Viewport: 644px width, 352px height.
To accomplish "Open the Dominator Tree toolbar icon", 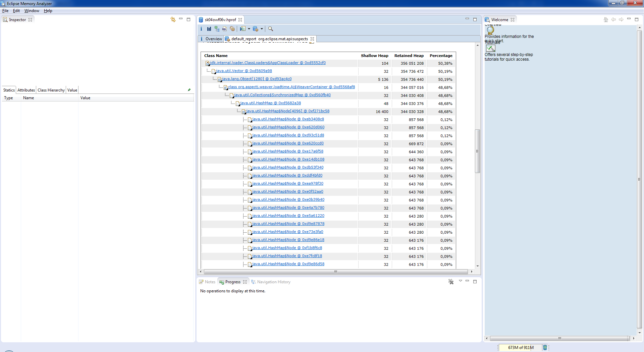I will click(x=217, y=29).
